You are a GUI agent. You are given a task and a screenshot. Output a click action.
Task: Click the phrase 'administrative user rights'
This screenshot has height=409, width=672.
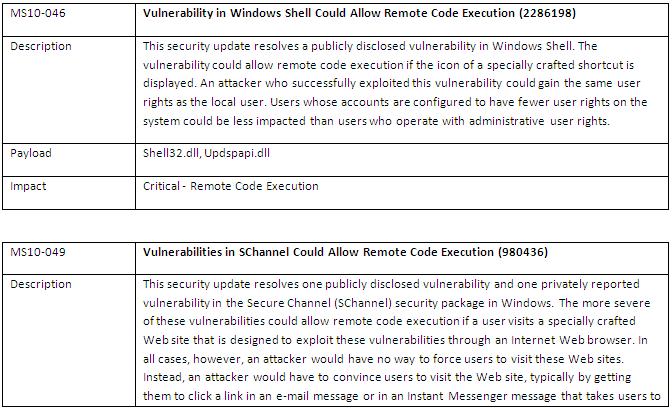[x=539, y=121]
